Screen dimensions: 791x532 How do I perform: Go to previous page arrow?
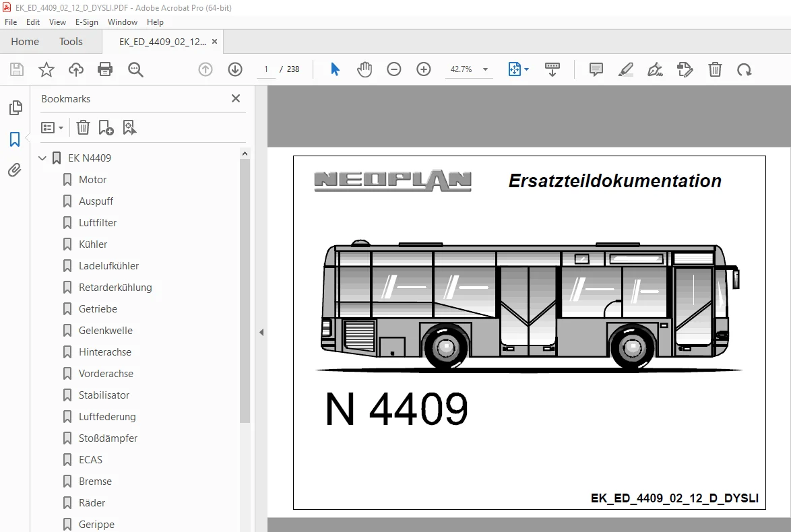205,69
